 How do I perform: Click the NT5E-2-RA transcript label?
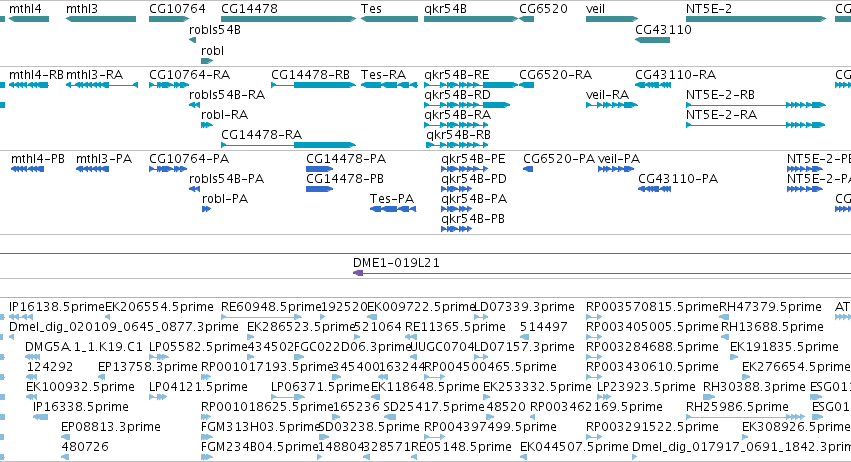pyautogui.click(x=721, y=115)
